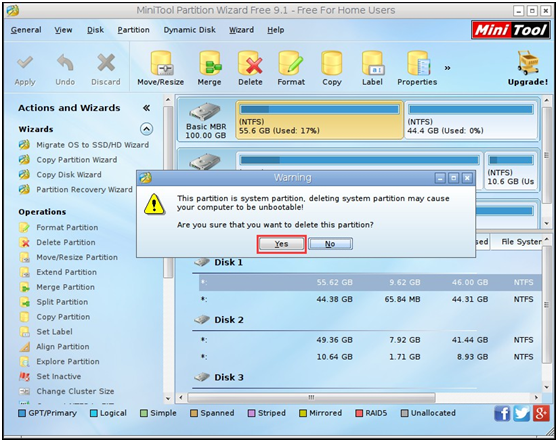This screenshot has width=558, height=442.
Task: Open the Facebook icon
Action: [502, 414]
